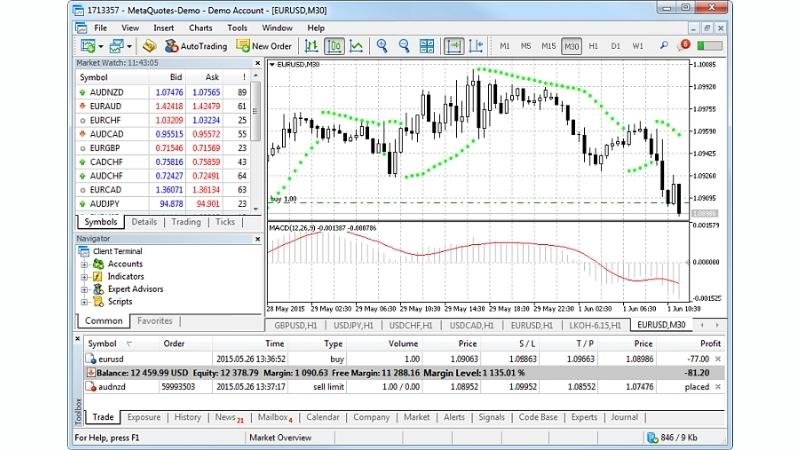Viewport: 800px width, 450px height.
Task: Switch to Favorites tab in Navigator
Action: tap(155, 321)
